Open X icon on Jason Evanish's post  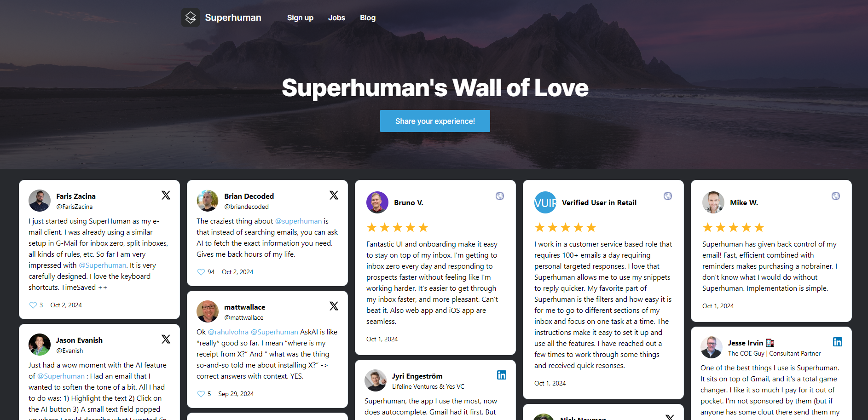(166, 339)
